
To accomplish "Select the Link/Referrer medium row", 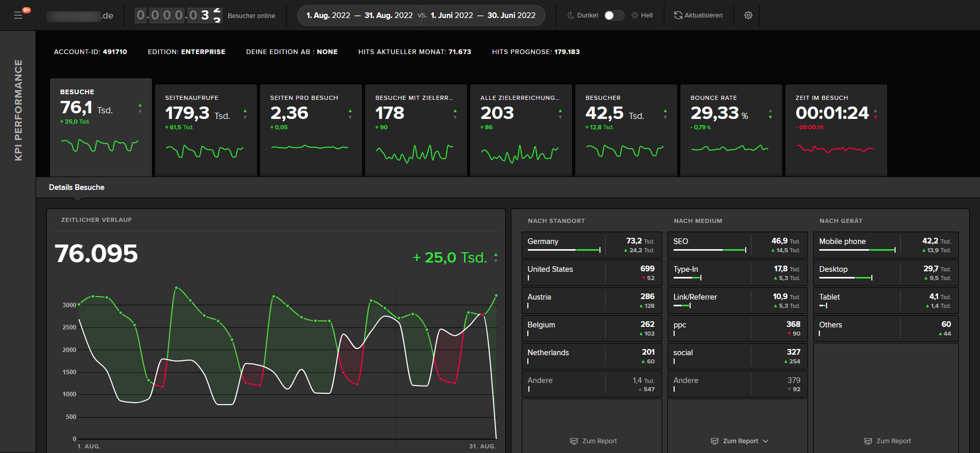I will pos(737,301).
